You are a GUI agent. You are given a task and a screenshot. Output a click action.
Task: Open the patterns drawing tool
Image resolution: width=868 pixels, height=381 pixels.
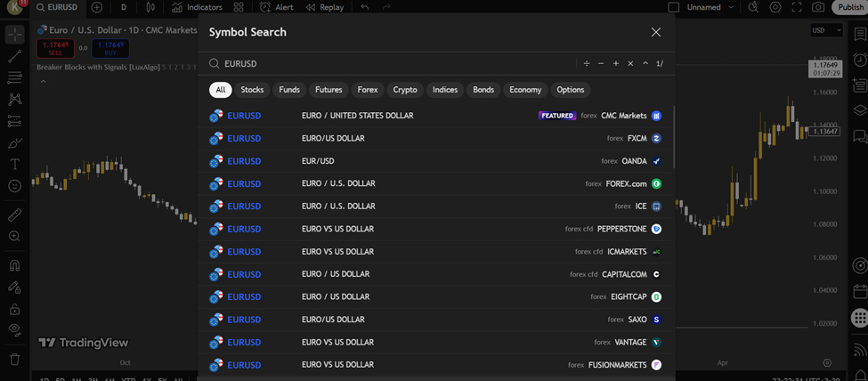pos(15,99)
